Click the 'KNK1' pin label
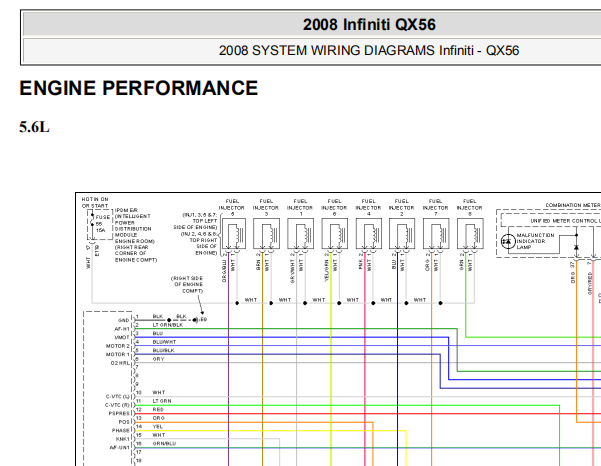Viewport: 601px width, 466px height. [x=123, y=439]
